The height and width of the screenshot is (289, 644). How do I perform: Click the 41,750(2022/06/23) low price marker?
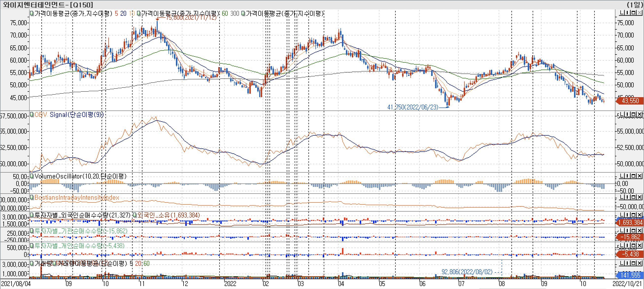[412, 107]
